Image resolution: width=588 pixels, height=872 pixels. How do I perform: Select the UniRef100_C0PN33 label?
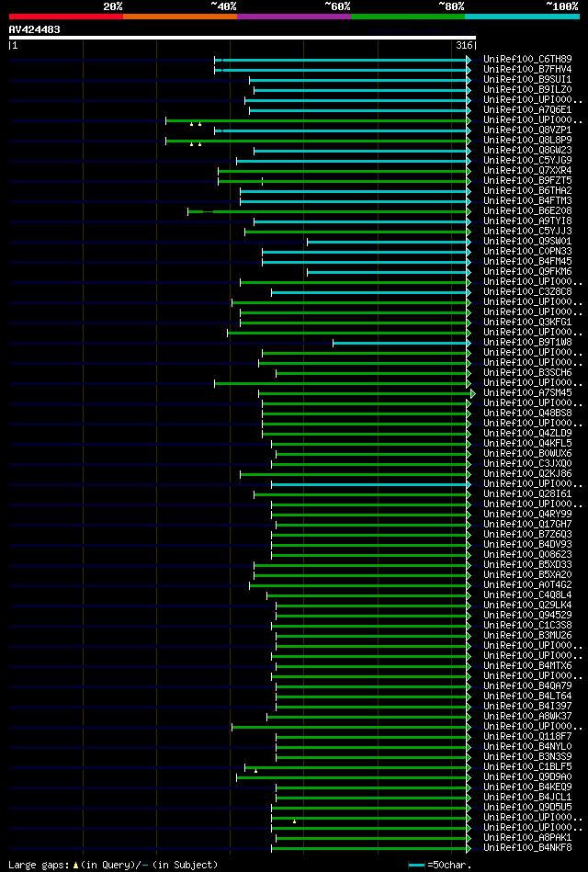527,252
